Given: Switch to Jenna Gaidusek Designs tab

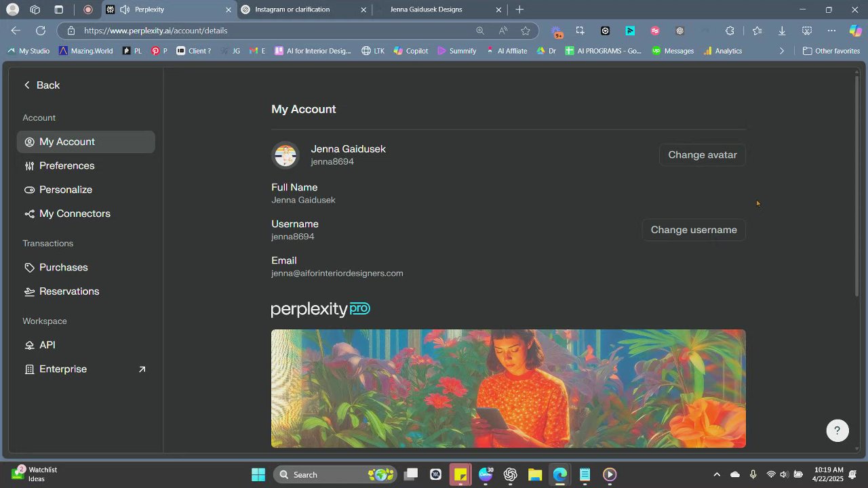Looking at the screenshot, I should 437,9.
